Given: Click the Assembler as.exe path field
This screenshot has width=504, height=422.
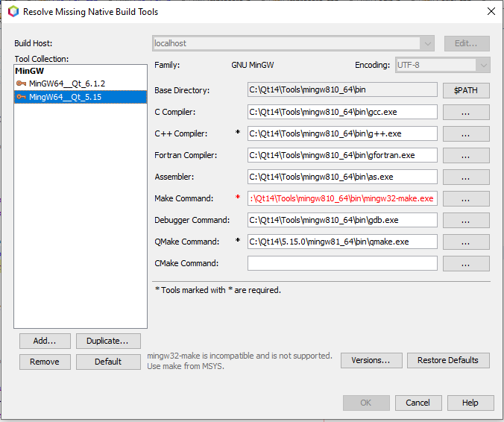Looking at the screenshot, I should tap(342, 177).
